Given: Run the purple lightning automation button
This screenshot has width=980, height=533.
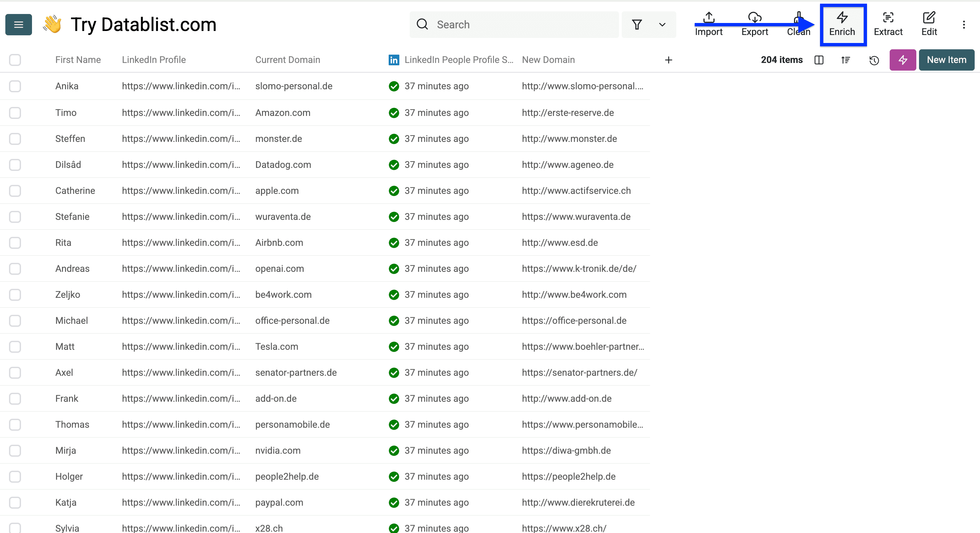Looking at the screenshot, I should 902,60.
